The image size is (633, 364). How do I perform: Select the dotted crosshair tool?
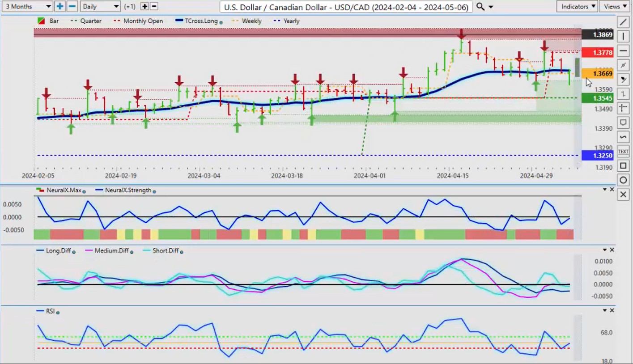623,108
